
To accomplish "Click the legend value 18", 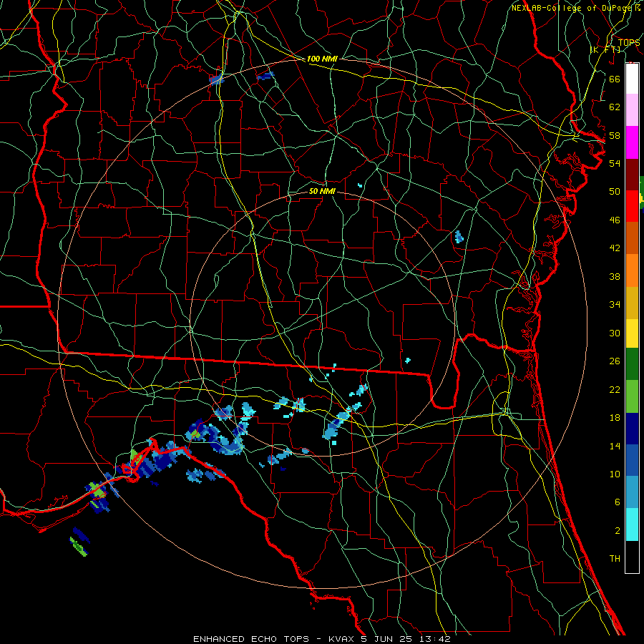I will [x=615, y=418].
